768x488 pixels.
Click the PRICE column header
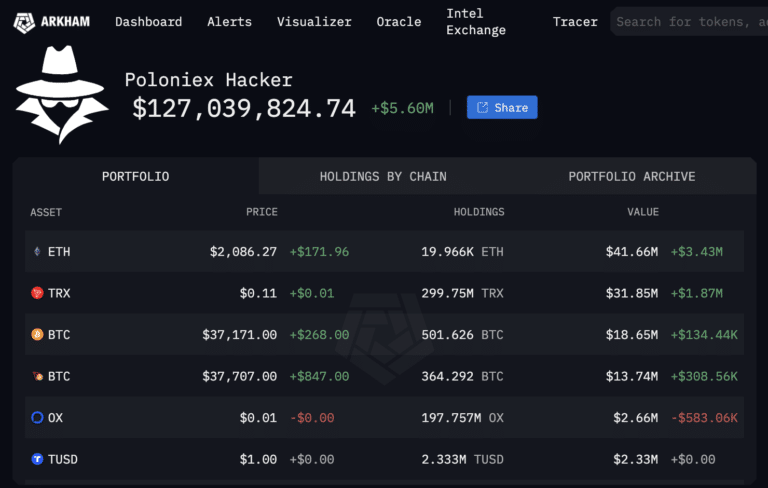[262, 212]
